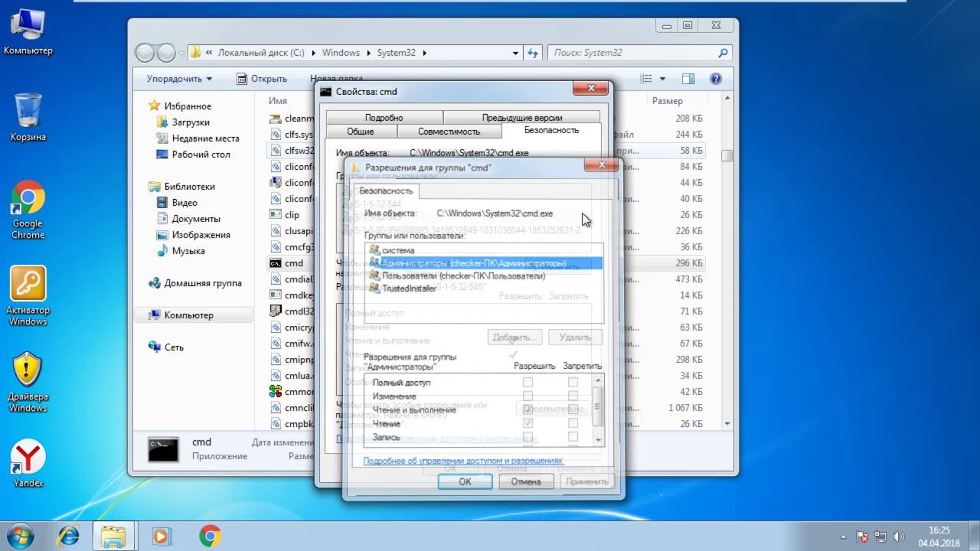980x551 pixels.
Task: Select the clip file in Explorer list
Action: (x=292, y=215)
